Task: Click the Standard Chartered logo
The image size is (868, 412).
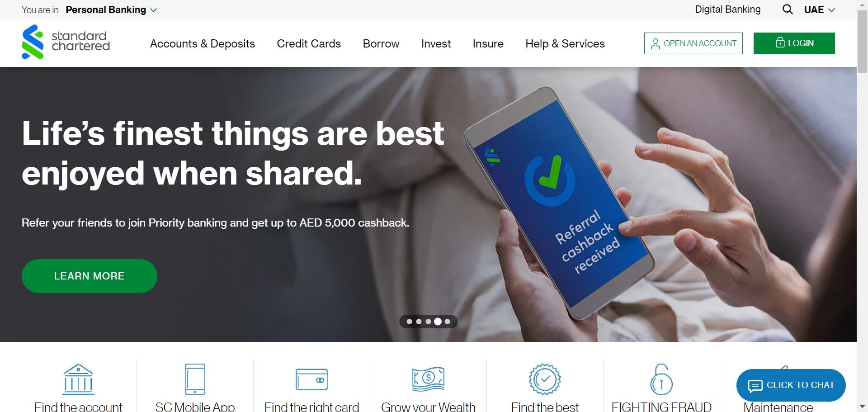Action: tap(66, 42)
